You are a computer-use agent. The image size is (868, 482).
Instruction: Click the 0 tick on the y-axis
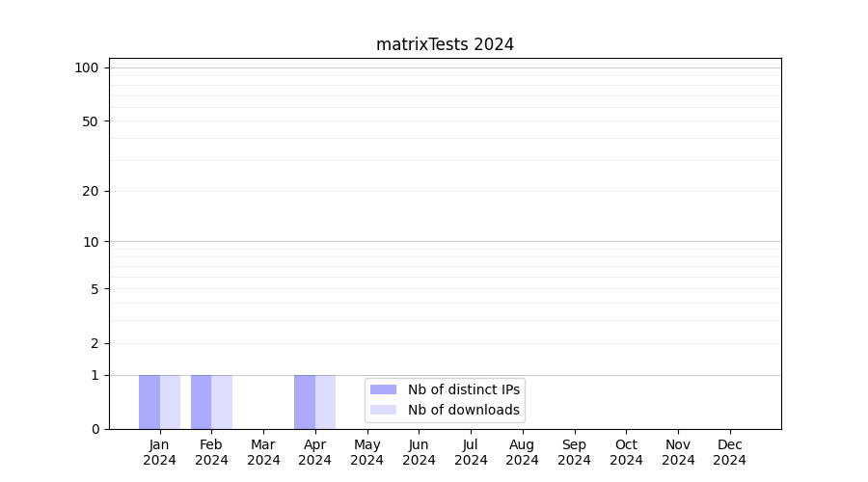95,429
